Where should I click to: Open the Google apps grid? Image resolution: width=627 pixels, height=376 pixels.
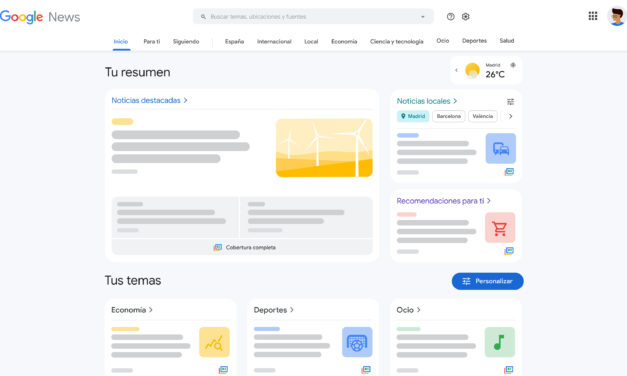pos(593,16)
